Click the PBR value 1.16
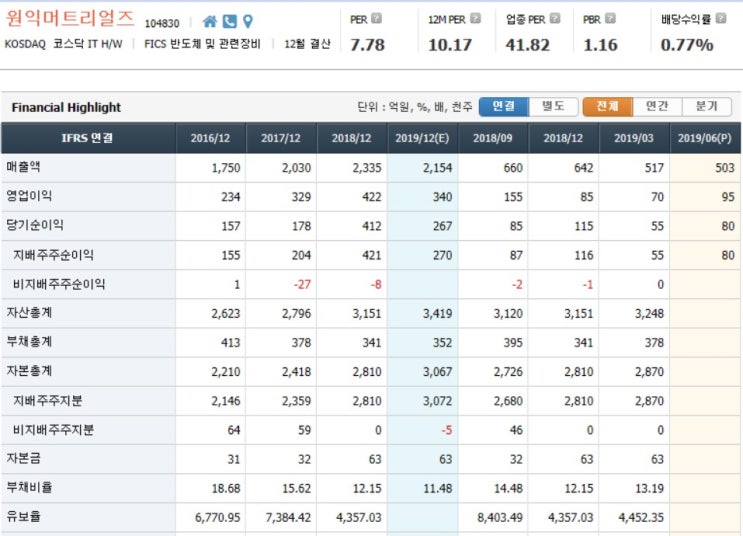 (600, 45)
